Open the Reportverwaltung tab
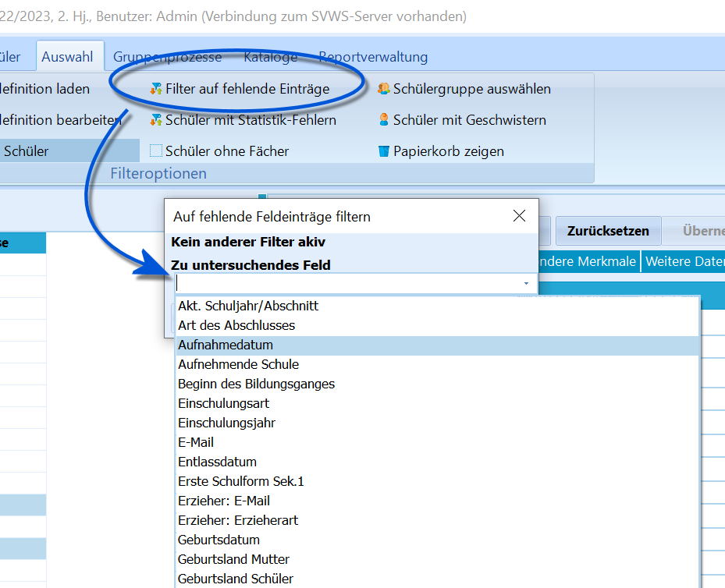 pos(373,57)
